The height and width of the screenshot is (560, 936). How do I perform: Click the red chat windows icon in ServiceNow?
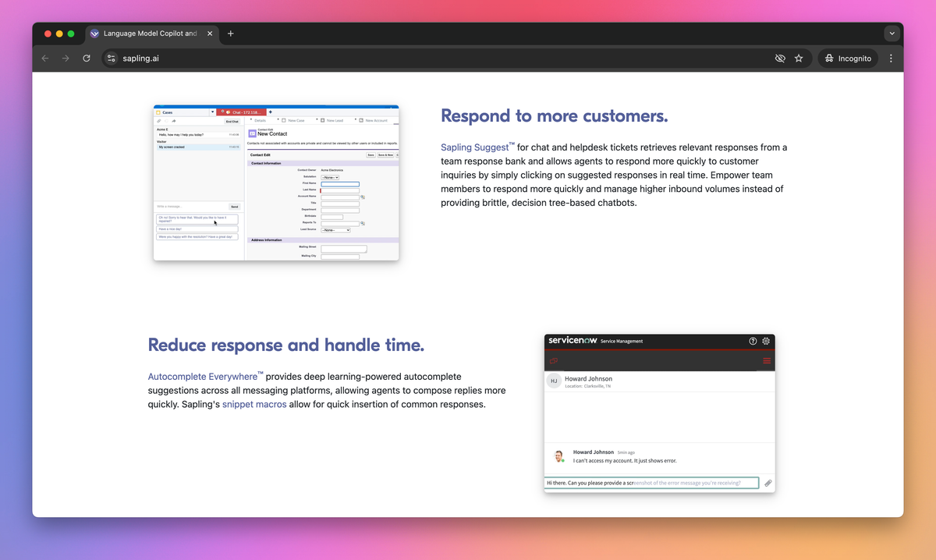(554, 361)
